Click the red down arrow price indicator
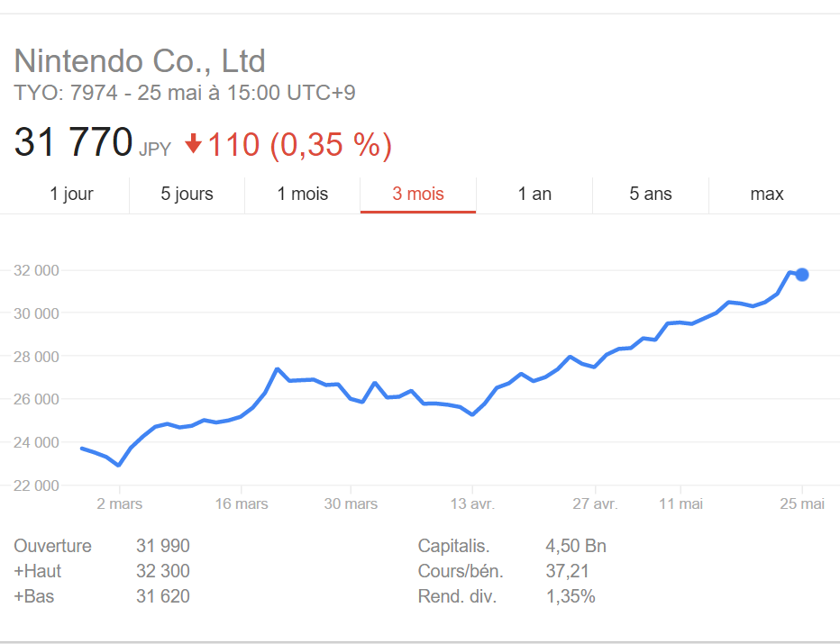 coord(193,144)
